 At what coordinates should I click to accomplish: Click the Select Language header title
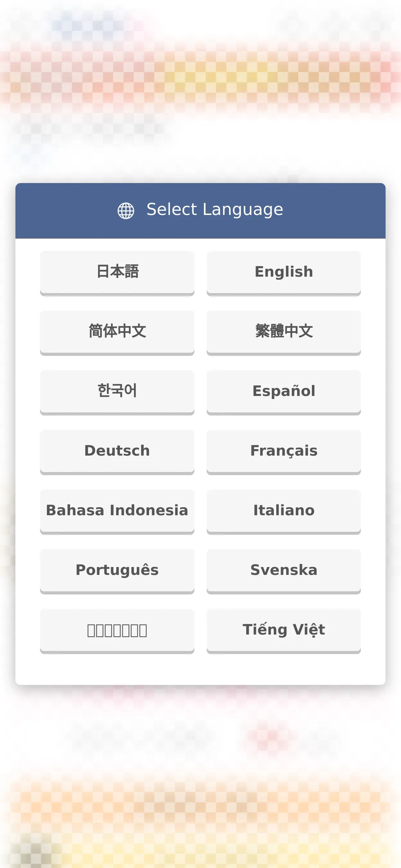tap(215, 210)
